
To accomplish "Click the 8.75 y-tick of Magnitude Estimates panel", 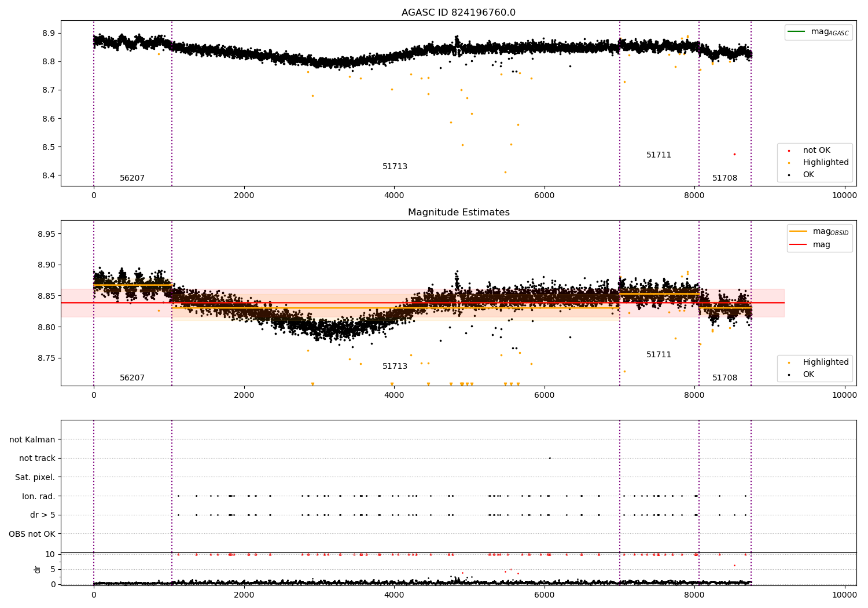I will pyautogui.click(x=46, y=358).
